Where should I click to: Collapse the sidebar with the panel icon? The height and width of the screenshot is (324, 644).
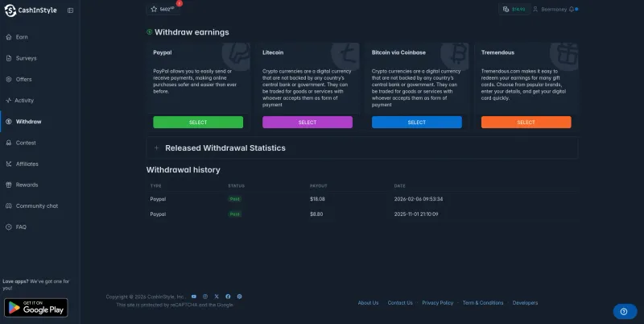pyautogui.click(x=70, y=10)
